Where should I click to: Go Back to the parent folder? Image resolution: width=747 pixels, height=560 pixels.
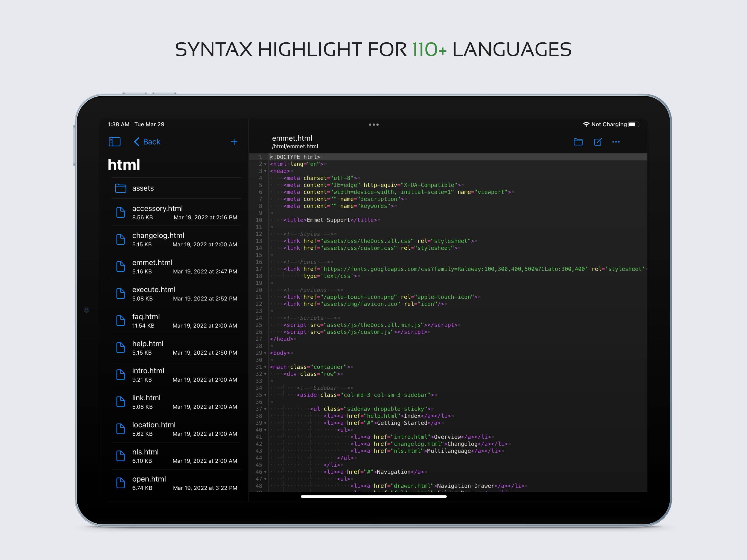(x=147, y=142)
